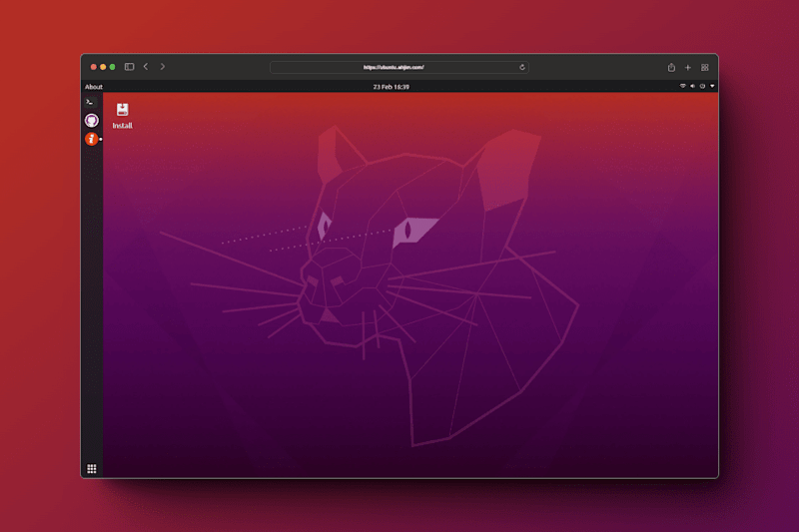This screenshot has width=799, height=532.
Task: Show tab overview grid icon
Action: pos(705,67)
